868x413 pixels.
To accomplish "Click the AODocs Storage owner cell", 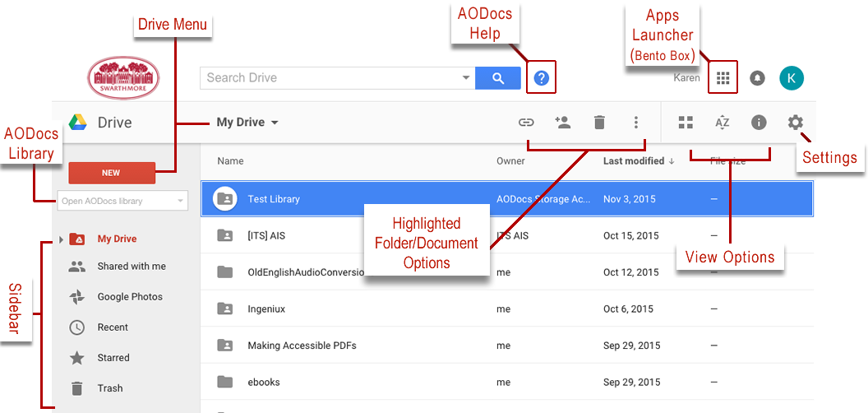I will 543,199.
